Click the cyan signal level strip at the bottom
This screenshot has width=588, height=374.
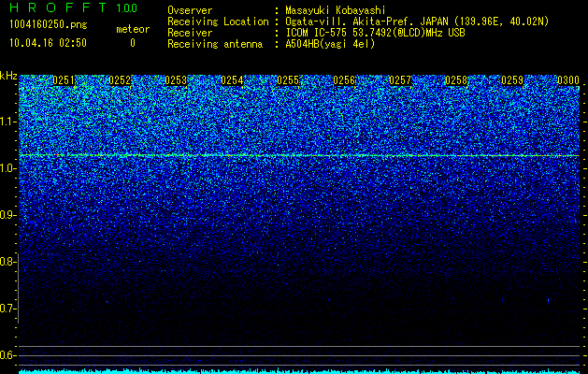pyautogui.click(x=299, y=371)
